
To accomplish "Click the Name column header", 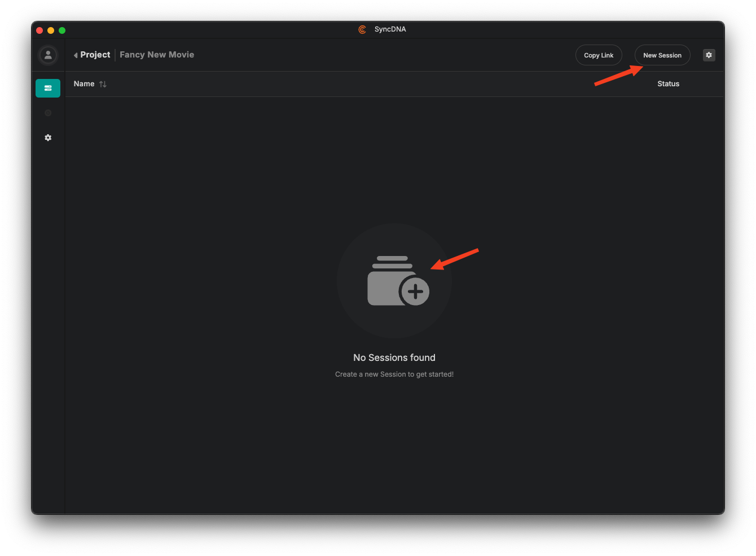I will pos(84,84).
